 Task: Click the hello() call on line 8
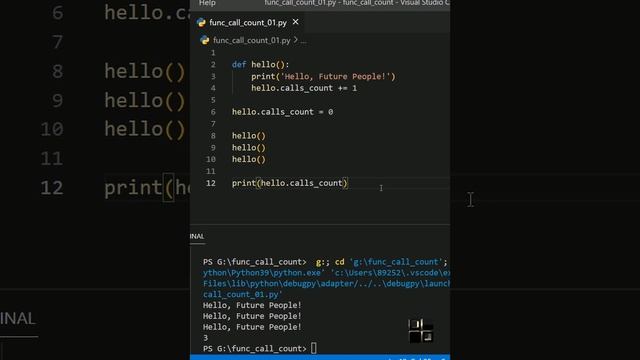249,136
